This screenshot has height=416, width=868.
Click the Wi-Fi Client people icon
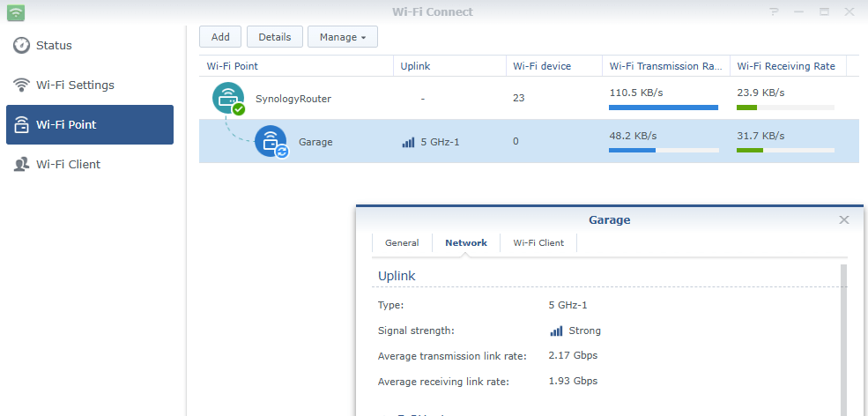tap(21, 165)
